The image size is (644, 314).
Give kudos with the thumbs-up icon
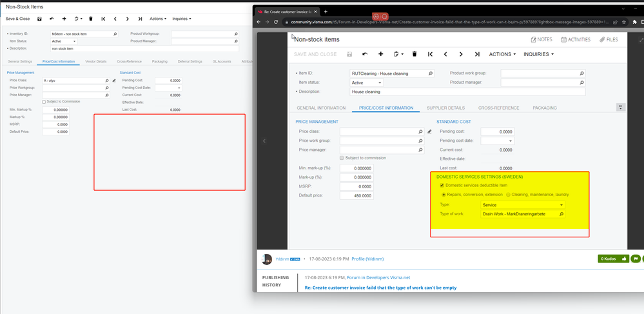point(624,259)
